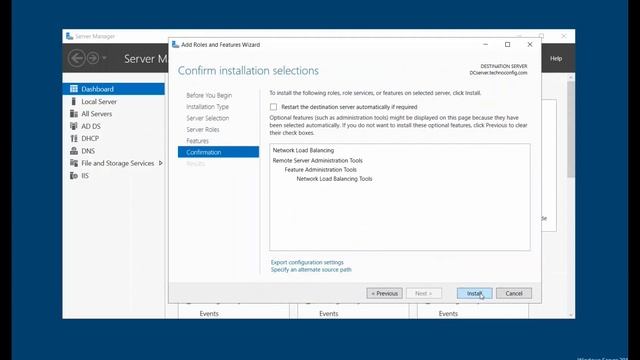Go to the Server Selection step
Image resolution: width=640 pixels, height=360 pixels.
(208, 118)
